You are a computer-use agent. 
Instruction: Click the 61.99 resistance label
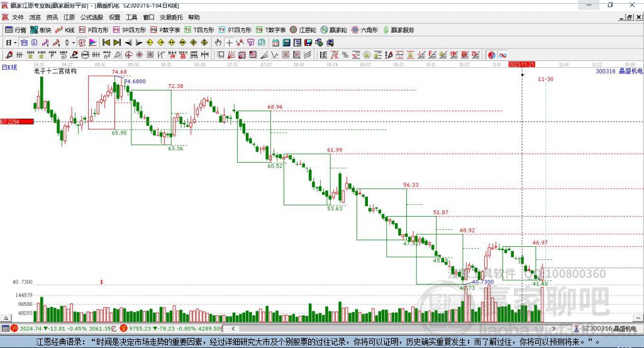pyautogui.click(x=335, y=150)
